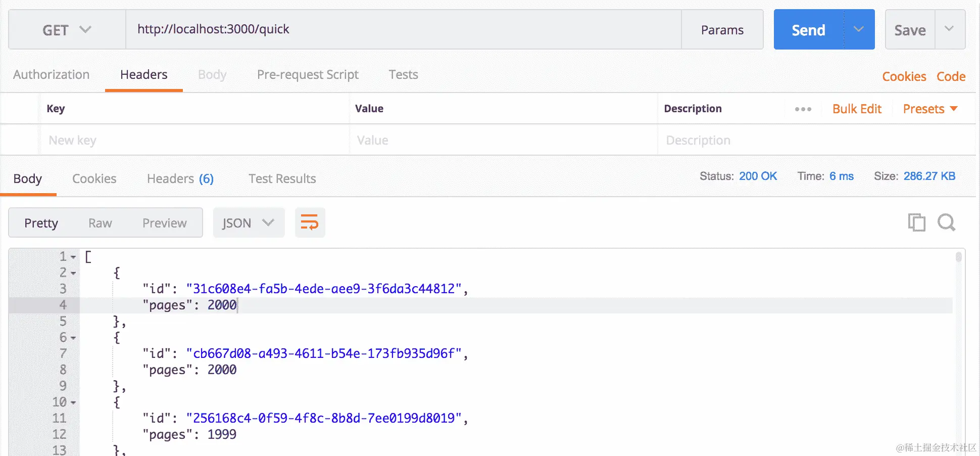Switch response view to Raw
This screenshot has width=980, height=456.
(x=100, y=223)
